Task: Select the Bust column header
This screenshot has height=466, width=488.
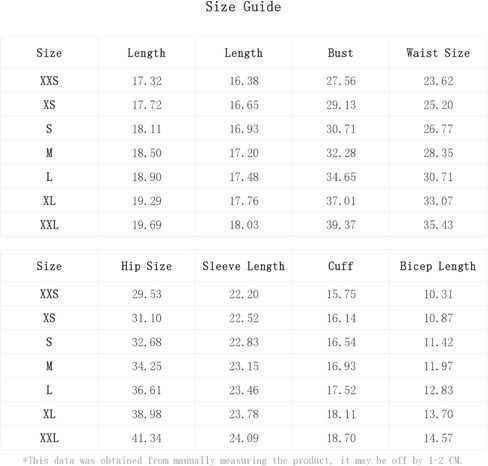Action: coord(340,53)
